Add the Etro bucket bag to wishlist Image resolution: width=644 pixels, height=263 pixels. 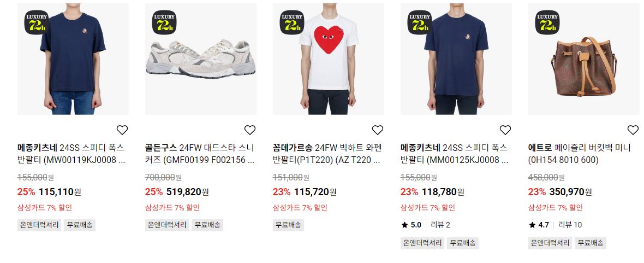633,130
